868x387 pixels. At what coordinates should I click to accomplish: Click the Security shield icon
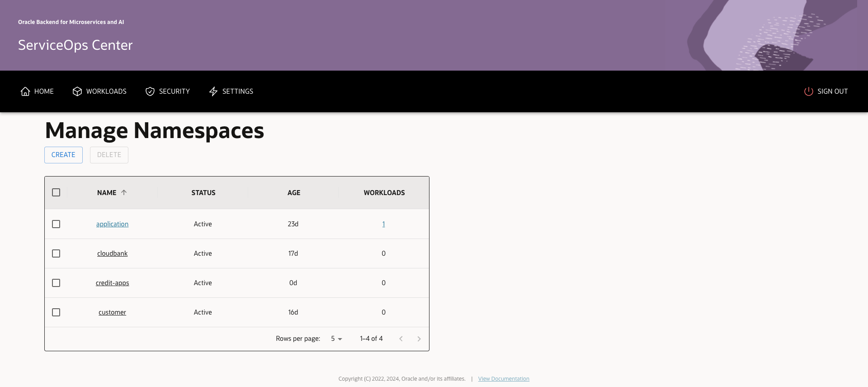(150, 91)
